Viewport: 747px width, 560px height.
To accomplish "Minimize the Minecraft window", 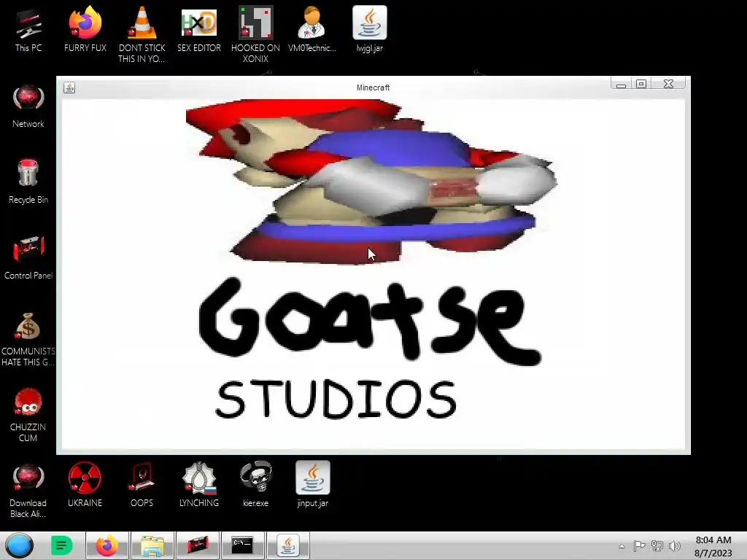I will (x=621, y=85).
